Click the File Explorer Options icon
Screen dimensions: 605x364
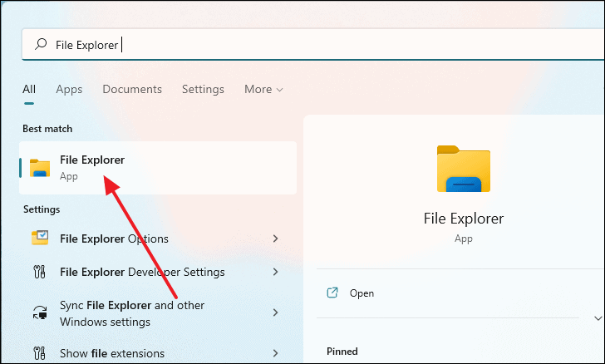(x=40, y=239)
